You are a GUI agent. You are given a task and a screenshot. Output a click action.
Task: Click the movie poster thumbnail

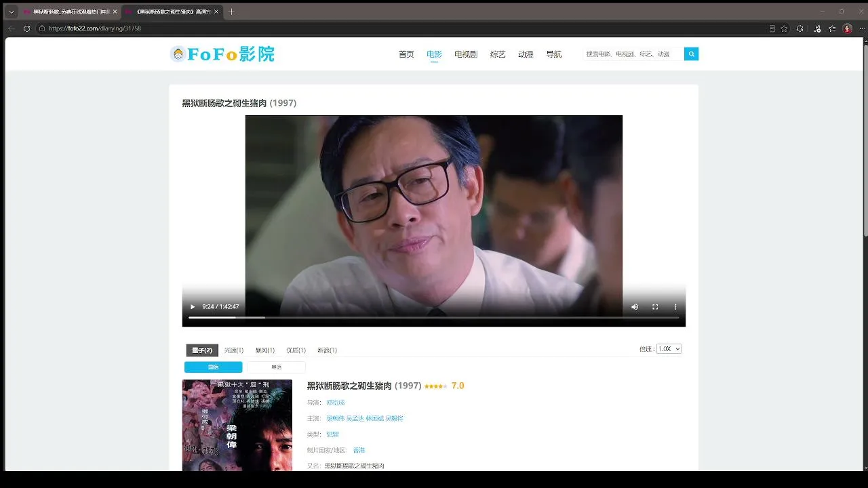tap(237, 426)
